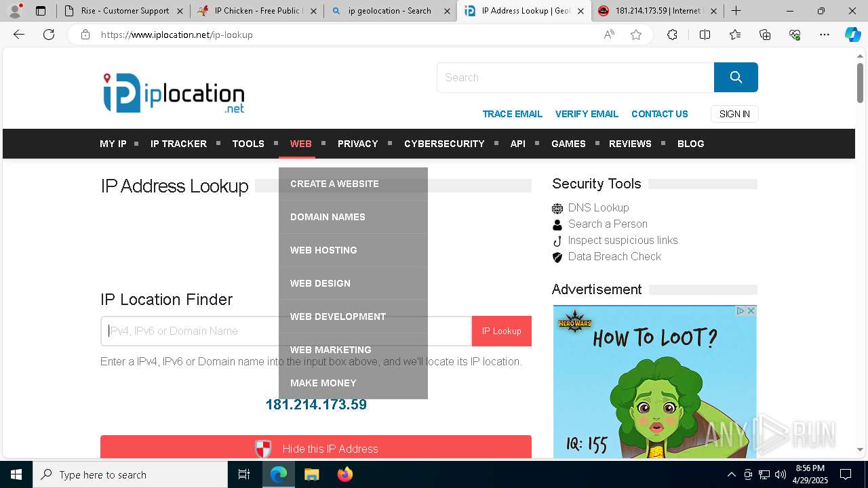Click the browser address bar URL
The image size is (868, 488).
point(177,35)
